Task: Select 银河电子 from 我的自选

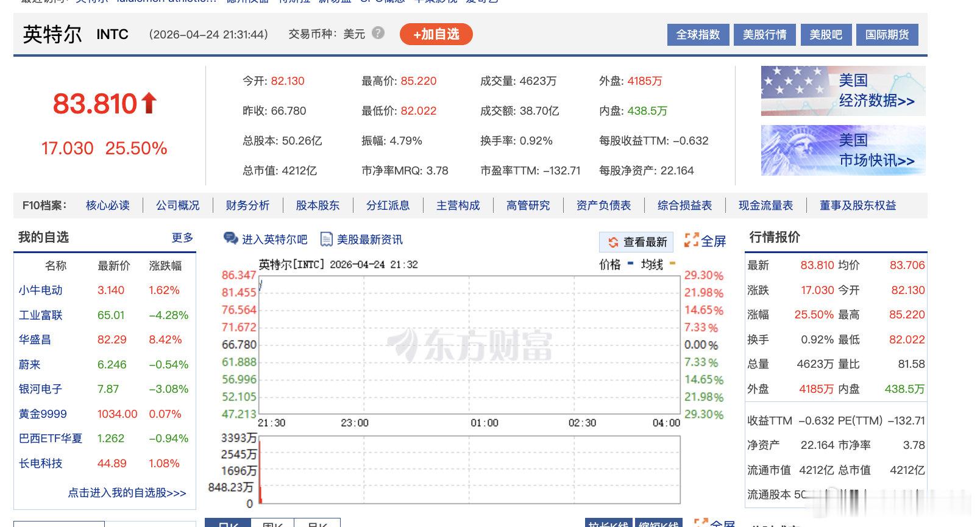Action: pyautogui.click(x=41, y=389)
